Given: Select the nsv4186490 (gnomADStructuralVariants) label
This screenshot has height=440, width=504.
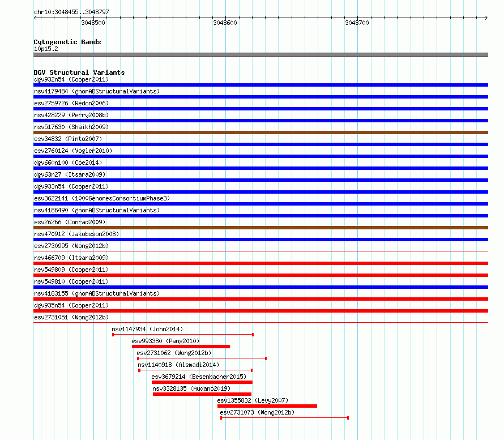Looking at the screenshot, I should 97,210.
